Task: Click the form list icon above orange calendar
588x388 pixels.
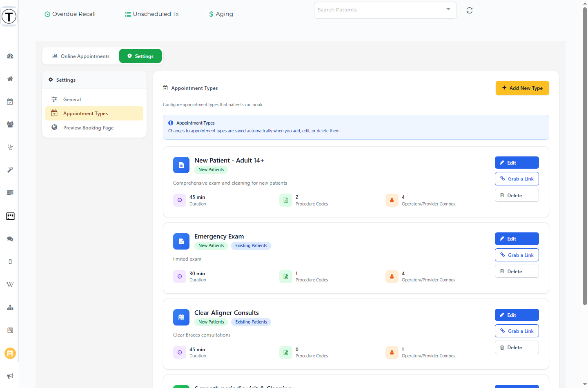Action: [x=10, y=330]
